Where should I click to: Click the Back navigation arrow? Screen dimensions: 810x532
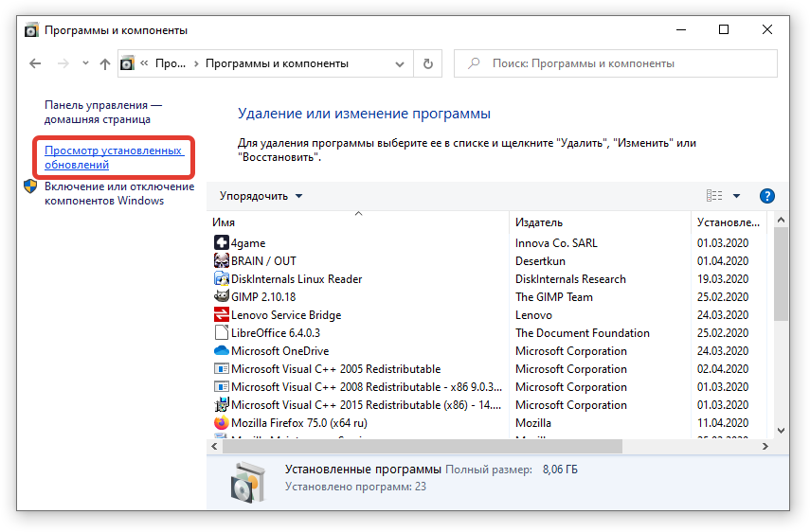35,63
